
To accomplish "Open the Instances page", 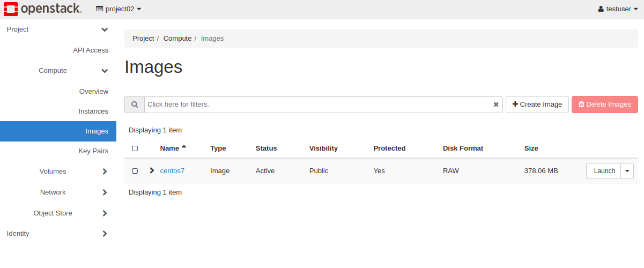I will [x=93, y=111].
